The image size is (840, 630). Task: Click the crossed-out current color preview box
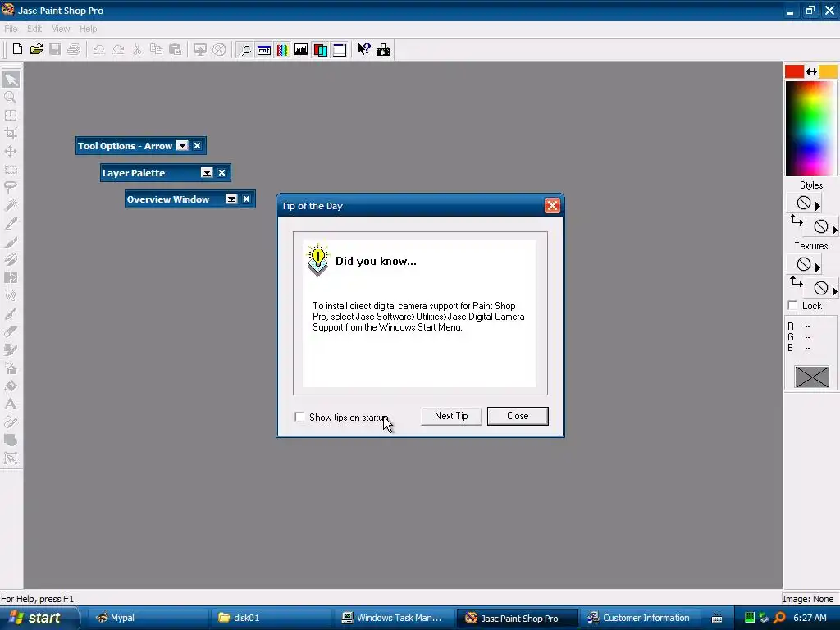[x=811, y=377]
